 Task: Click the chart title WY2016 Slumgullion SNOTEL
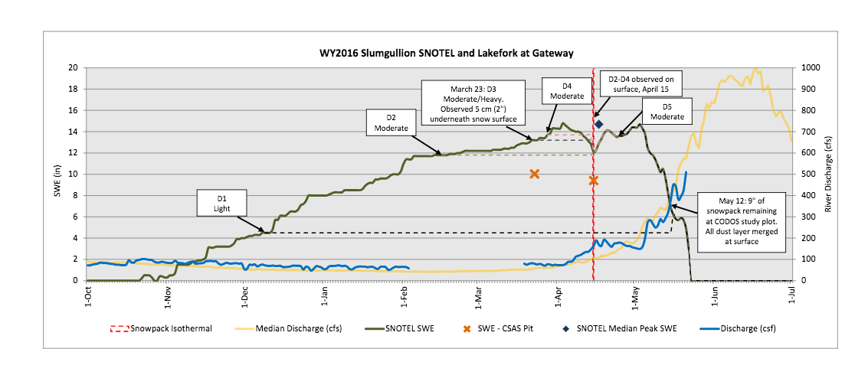[x=446, y=54]
